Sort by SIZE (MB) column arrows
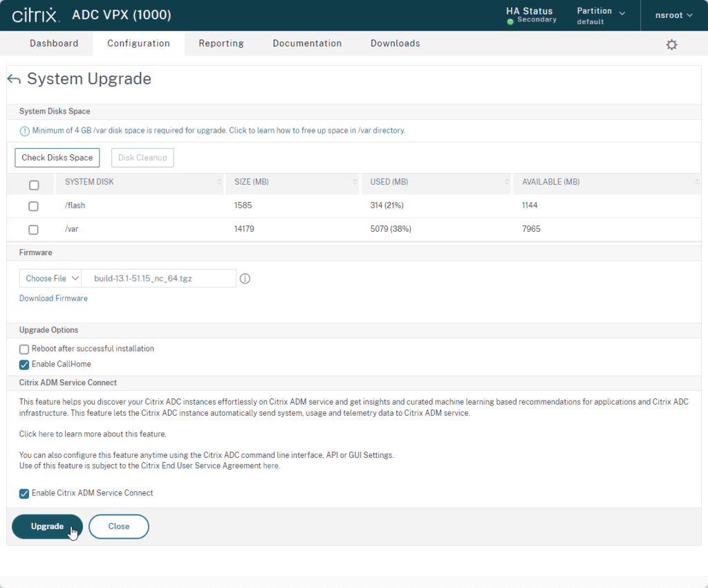 [x=355, y=181]
